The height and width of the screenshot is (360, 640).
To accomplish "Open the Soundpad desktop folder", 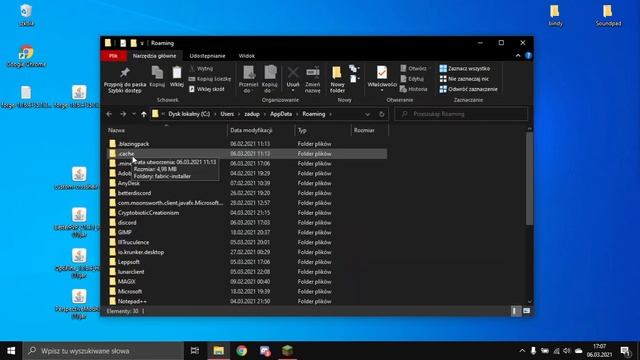I will click(608, 15).
